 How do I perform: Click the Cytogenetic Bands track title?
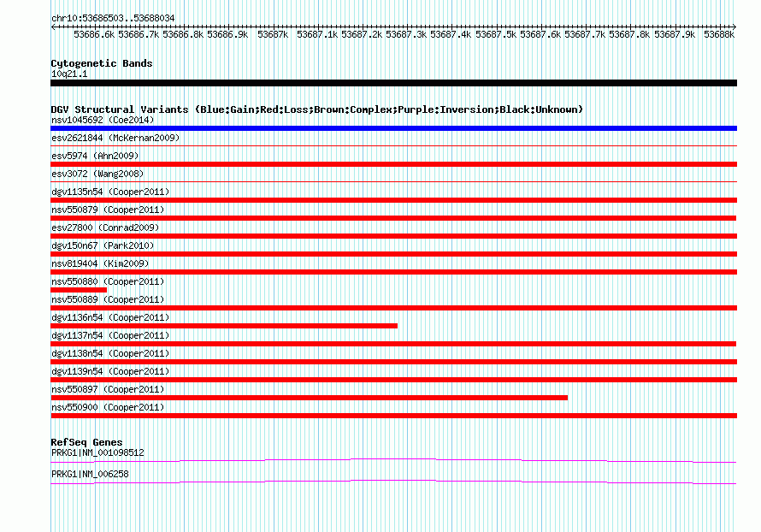click(x=102, y=63)
